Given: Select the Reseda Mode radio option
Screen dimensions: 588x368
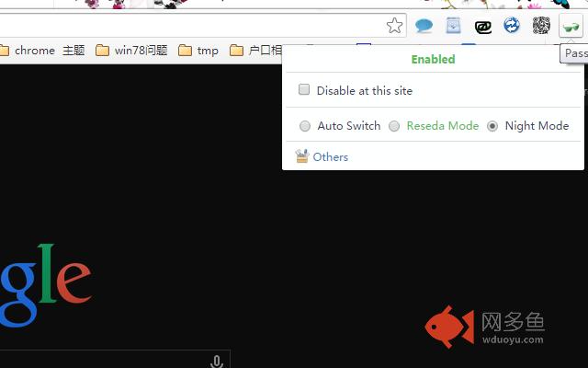Looking at the screenshot, I should (394, 126).
